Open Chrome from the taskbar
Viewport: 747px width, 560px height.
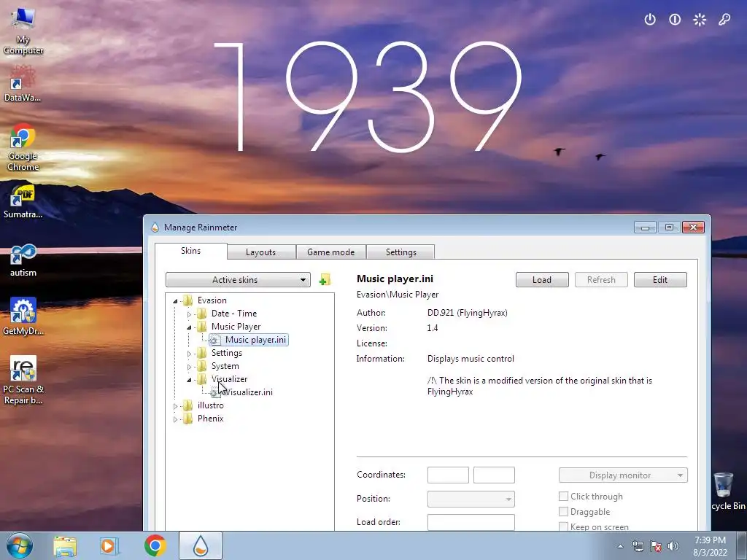point(155,545)
